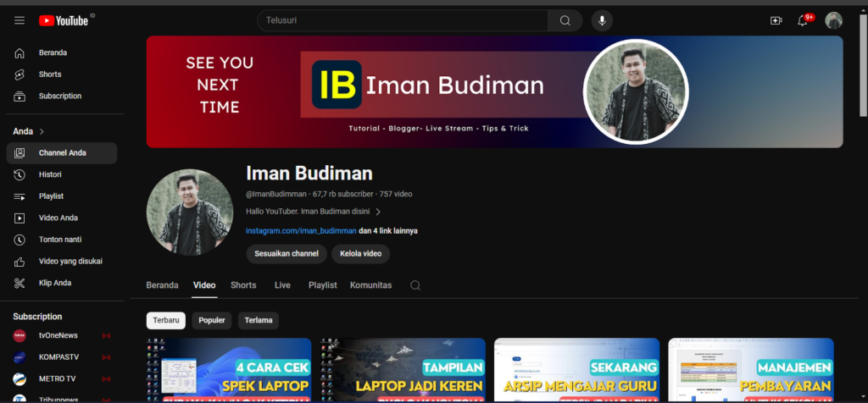The width and height of the screenshot is (868, 403).
Task: Click the Iman Budiman channel title
Action: 309,174
